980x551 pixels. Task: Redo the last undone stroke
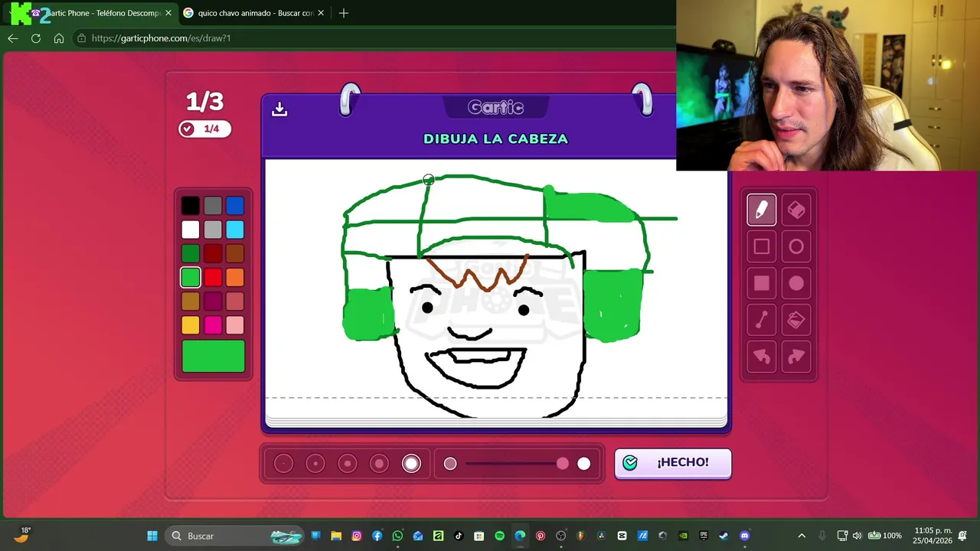tap(796, 357)
